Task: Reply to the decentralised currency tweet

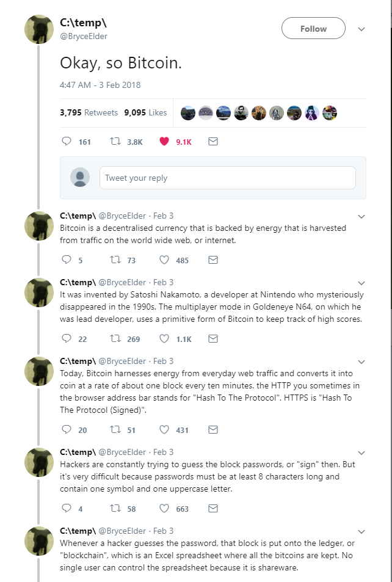Action: [x=67, y=260]
